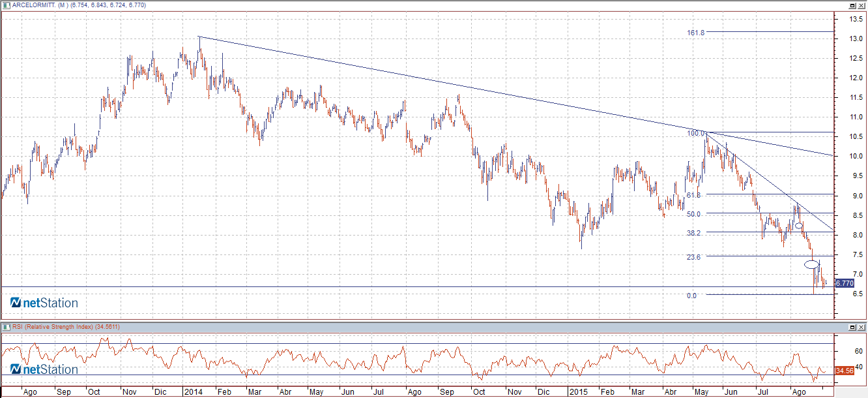
Task: Select the small ellipse marking near 8.2
Action: 798,225
